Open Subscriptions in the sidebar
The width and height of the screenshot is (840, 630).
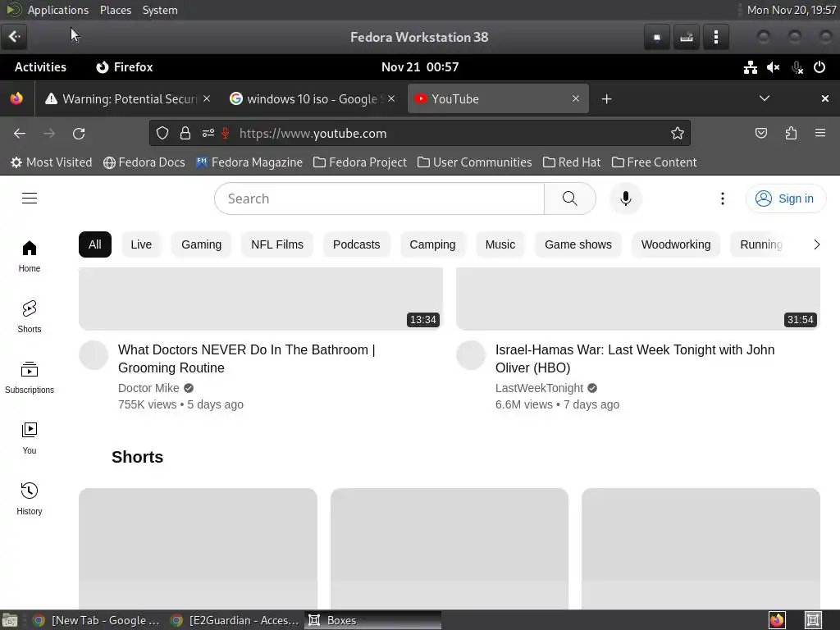tap(30, 377)
